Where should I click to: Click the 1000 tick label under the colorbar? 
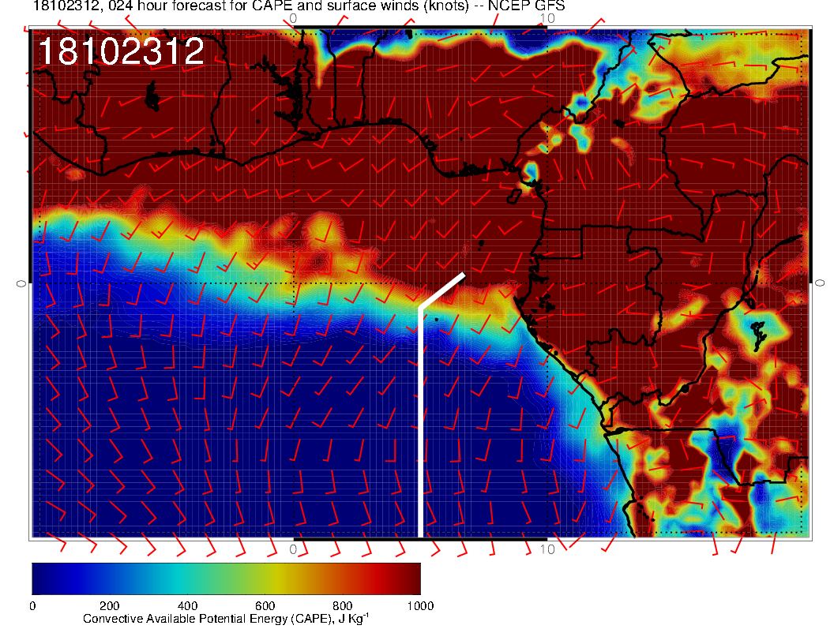click(x=419, y=606)
